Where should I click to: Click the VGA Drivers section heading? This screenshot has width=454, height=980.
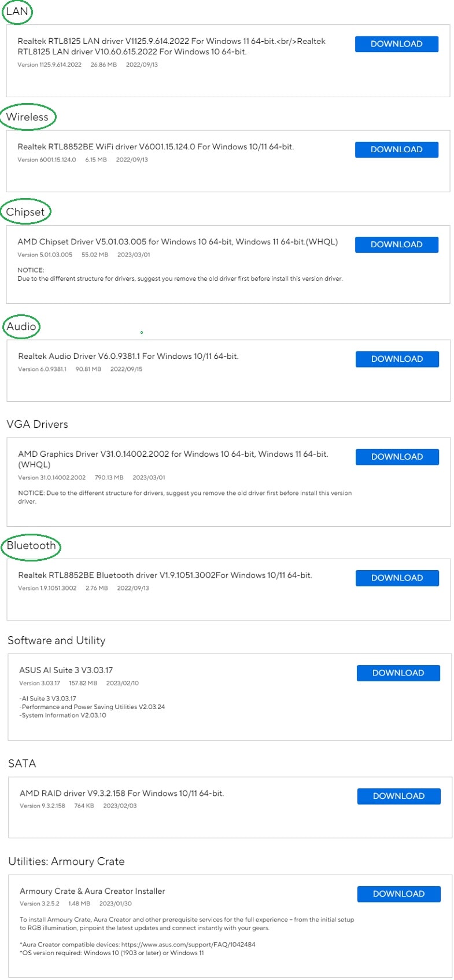tap(37, 424)
